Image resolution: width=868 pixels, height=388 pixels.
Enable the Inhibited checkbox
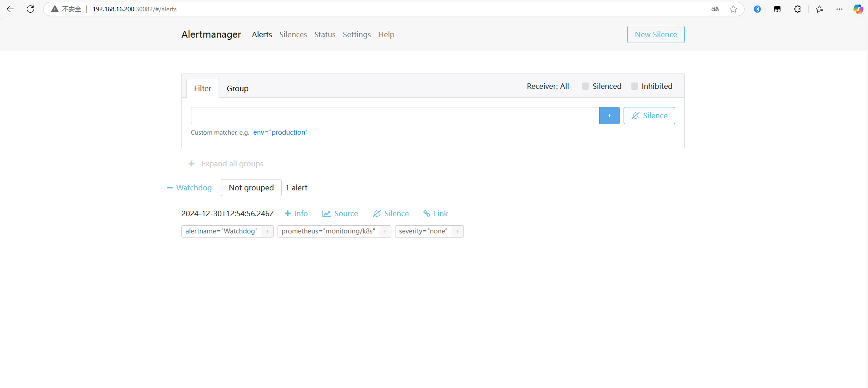point(634,86)
